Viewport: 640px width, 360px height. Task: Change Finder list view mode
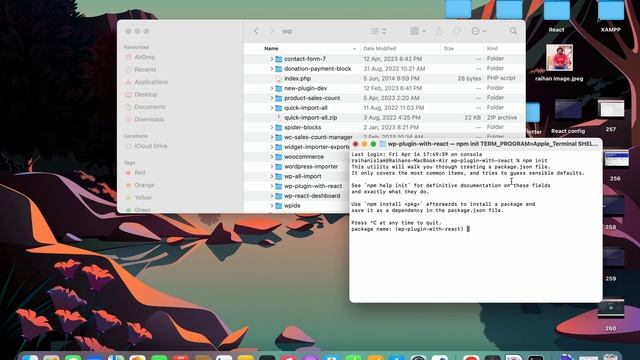coord(378,31)
